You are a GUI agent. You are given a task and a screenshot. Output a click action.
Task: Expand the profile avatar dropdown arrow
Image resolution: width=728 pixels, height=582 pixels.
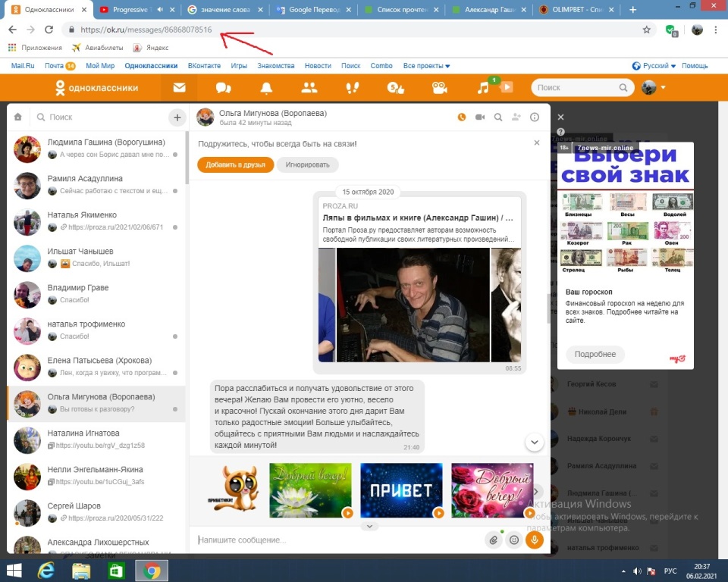664,87
